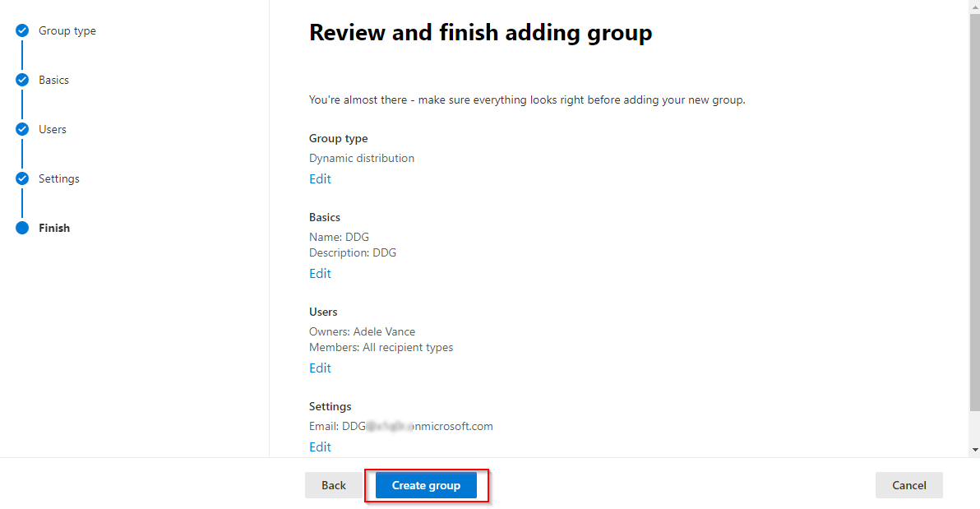Edit the Settings email section
980x509 pixels.
pos(320,447)
